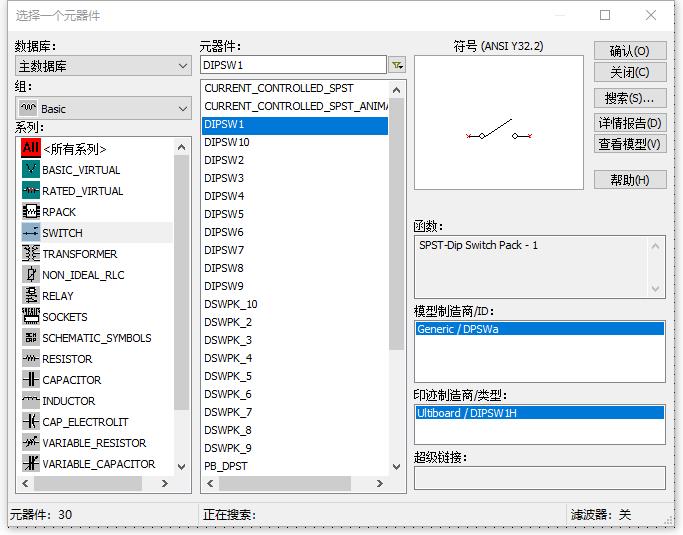This screenshot has height=535, width=683.
Task: Click the component list scroll-down arrow
Action: click(396, 467)
